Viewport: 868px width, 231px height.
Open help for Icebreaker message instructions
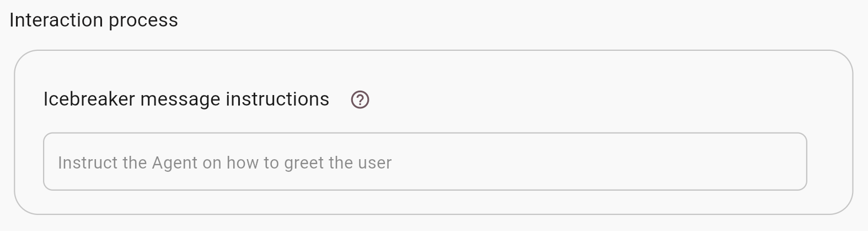click(x=360, y=100)
